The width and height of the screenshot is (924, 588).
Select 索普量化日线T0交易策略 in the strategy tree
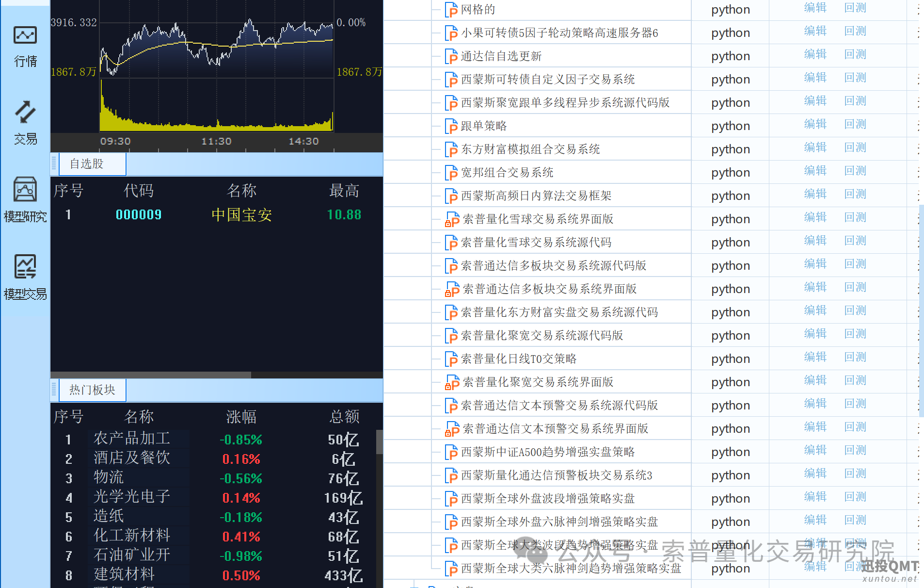tap(518, 359)
